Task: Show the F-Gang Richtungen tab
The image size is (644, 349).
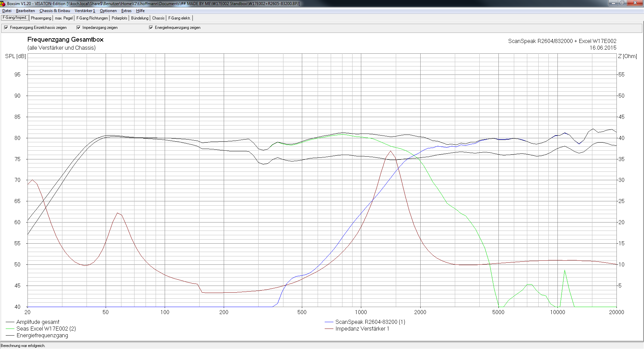Action: [x=92, y=18]
